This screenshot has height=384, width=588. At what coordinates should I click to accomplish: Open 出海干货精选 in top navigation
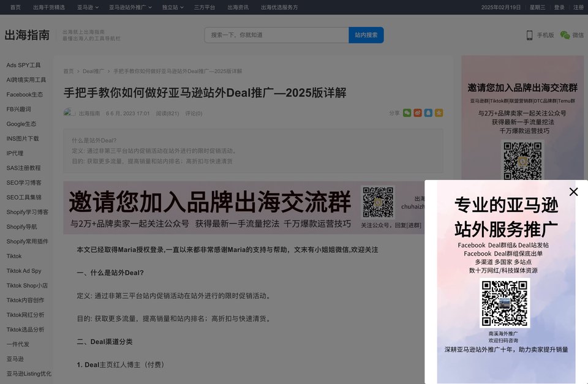49,7
